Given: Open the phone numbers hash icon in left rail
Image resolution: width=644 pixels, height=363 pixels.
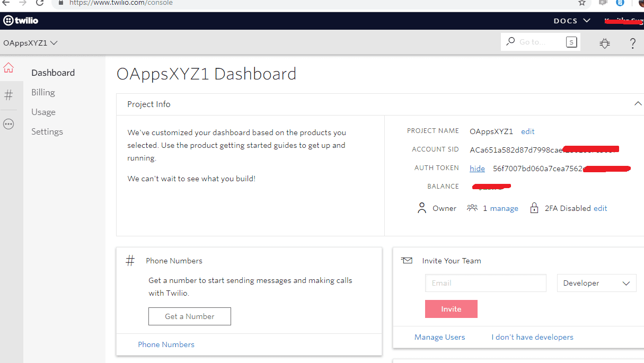Looking at the screenshot, I should click(x=8, y=95).
